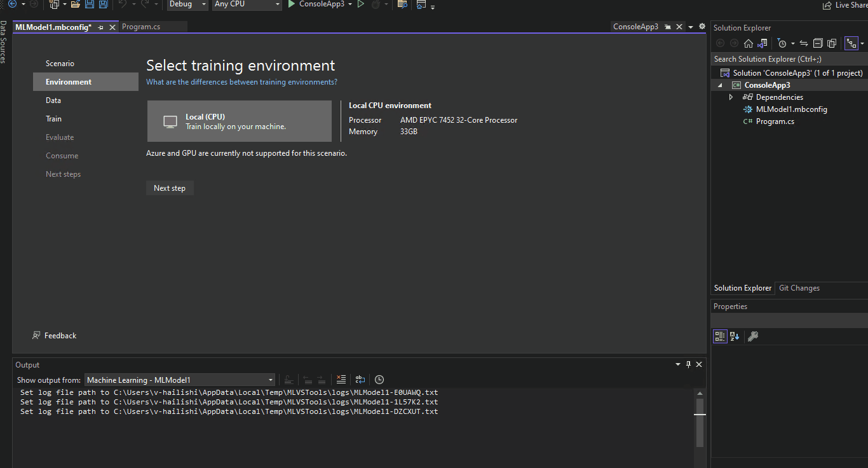The image size is (868, 468).
Task: Expand the Dependencies node
Action: pos(731,97)
